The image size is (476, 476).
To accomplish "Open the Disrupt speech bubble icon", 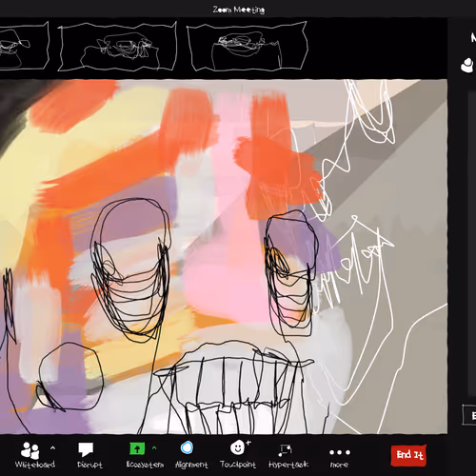I will pos(86,449).
